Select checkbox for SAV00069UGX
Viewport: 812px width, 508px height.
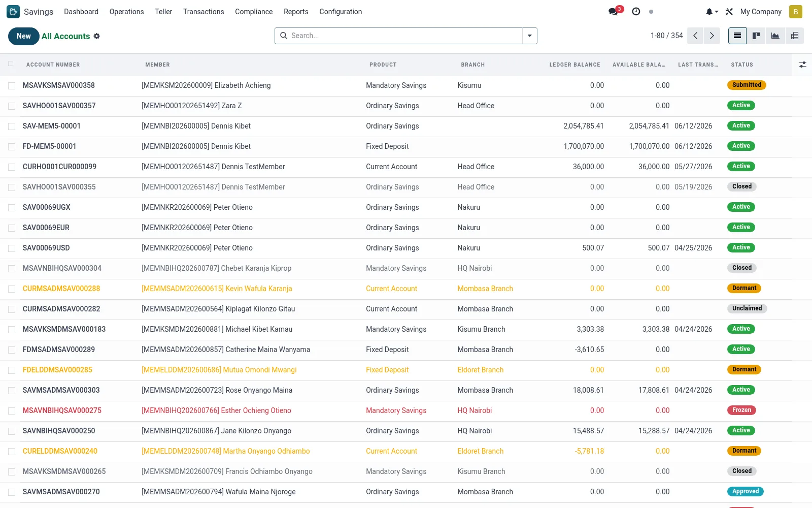12,208
